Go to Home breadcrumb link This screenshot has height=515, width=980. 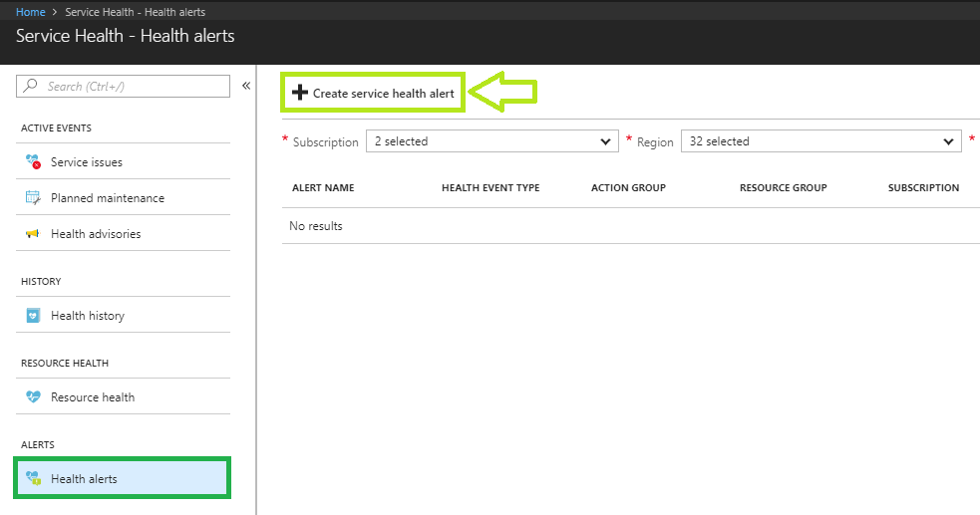click(31, 12)
